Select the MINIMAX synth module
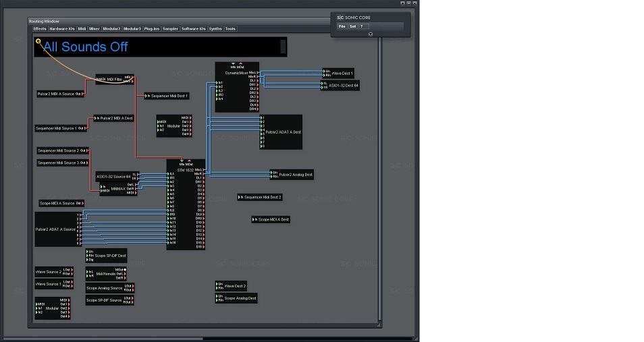Viewport: 644px width, 342px height. coord(119,189)
